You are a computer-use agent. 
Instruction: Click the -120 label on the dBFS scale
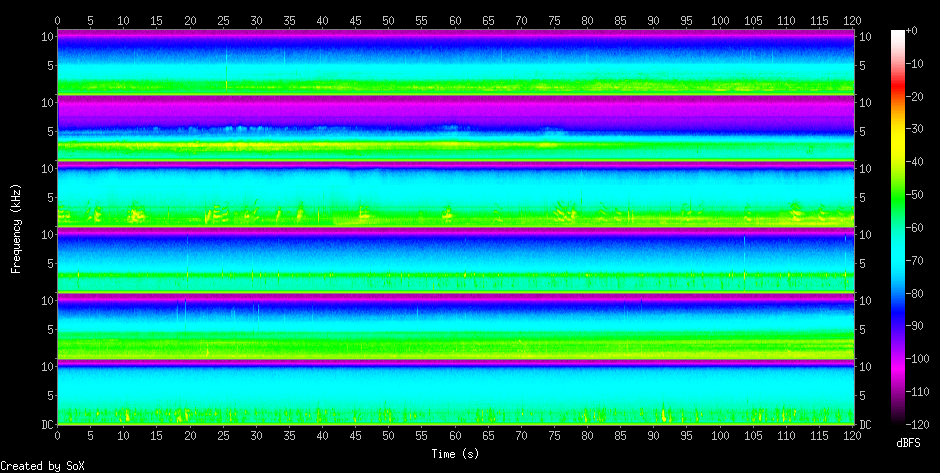[915, 424]
